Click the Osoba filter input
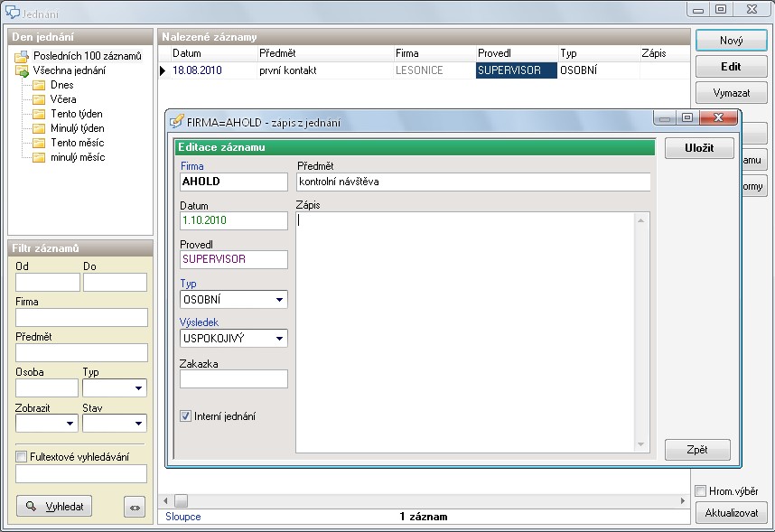The image size is (775, 532). 47,388
